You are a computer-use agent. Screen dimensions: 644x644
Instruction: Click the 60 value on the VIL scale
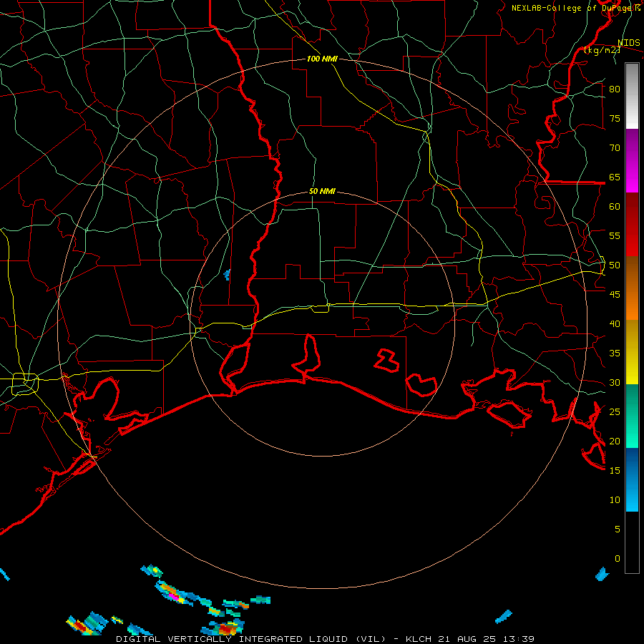pyautogui.click(x=615, y=207)
